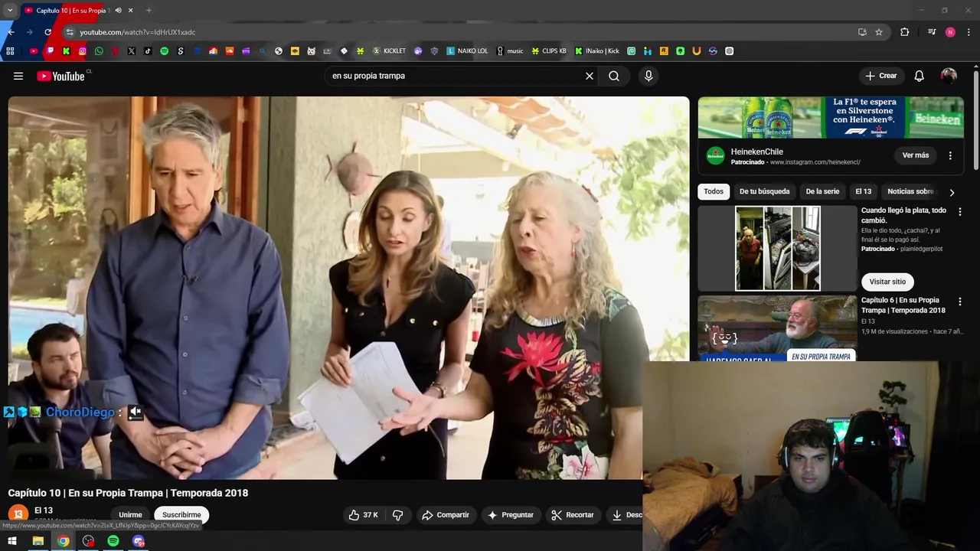The image size is (980, 551).
Task: Click the Chrome address bar URL
Action: coord(138,32)
